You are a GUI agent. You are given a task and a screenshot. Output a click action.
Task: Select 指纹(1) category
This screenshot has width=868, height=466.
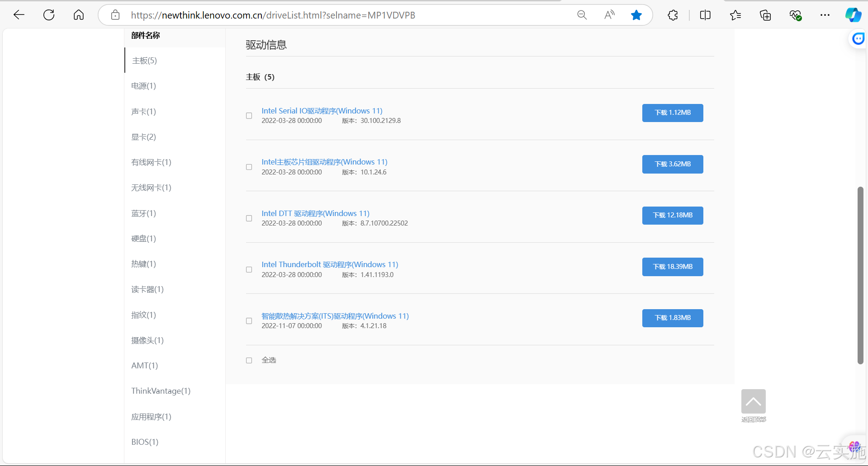pos(143,315)
